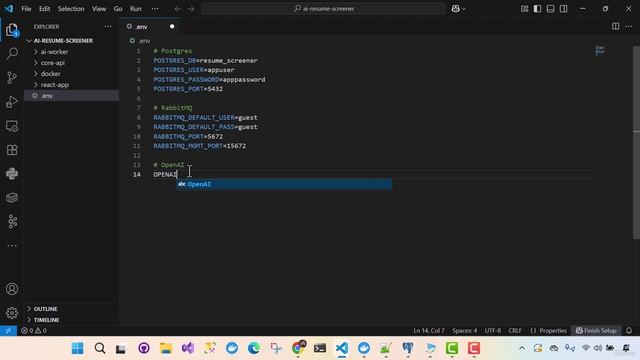
Task: Open File Explorer from taskbar
Action: coord(166,348)
